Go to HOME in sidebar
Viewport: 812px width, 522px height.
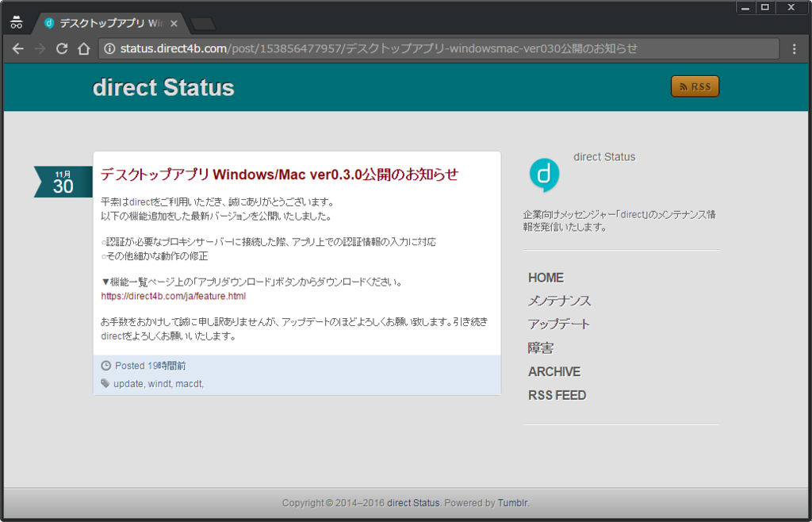(546, 278)
